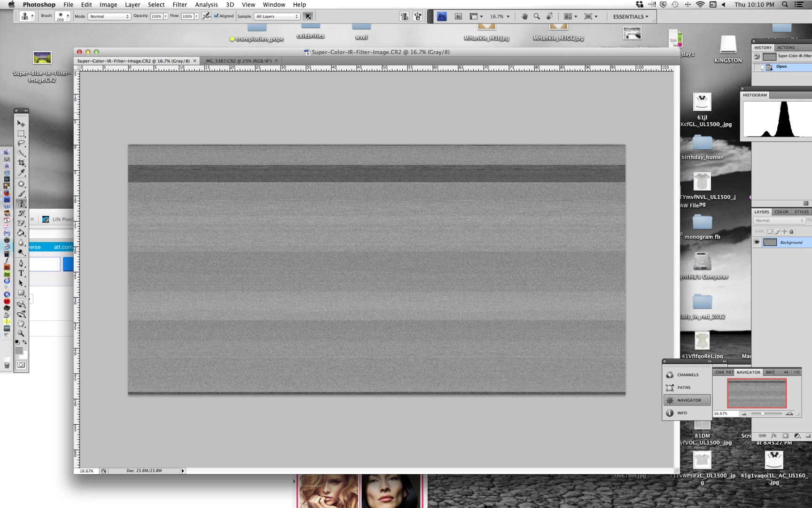Open the Analysis menu
The image size is (812, 508).
[x=206, y=5]
